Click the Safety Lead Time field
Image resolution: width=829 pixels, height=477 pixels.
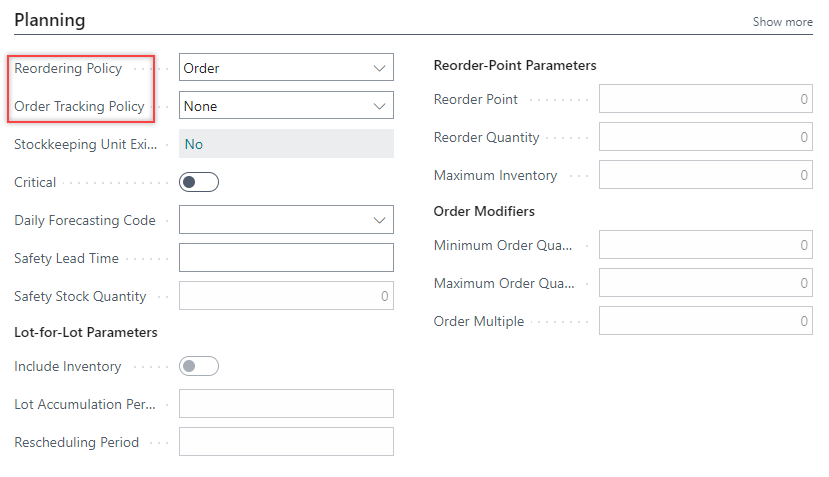coord(286,258)
